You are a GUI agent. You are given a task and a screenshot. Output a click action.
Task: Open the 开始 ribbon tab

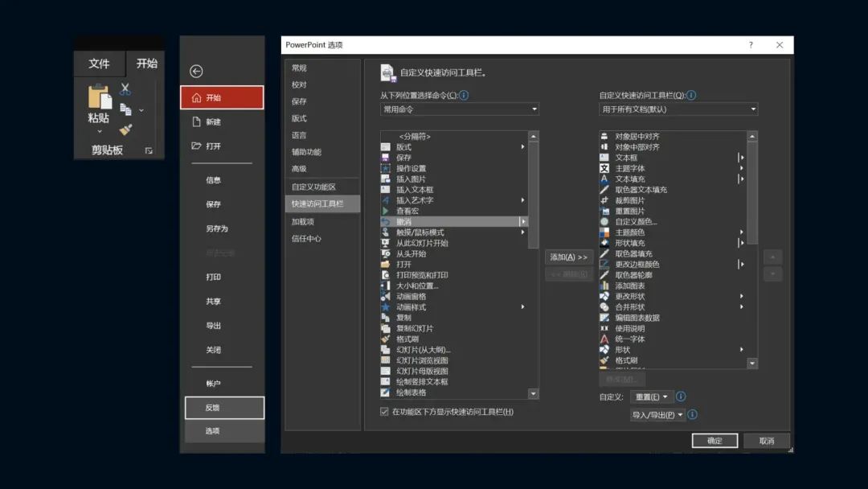pyautogui.click(x=147, y=64)
